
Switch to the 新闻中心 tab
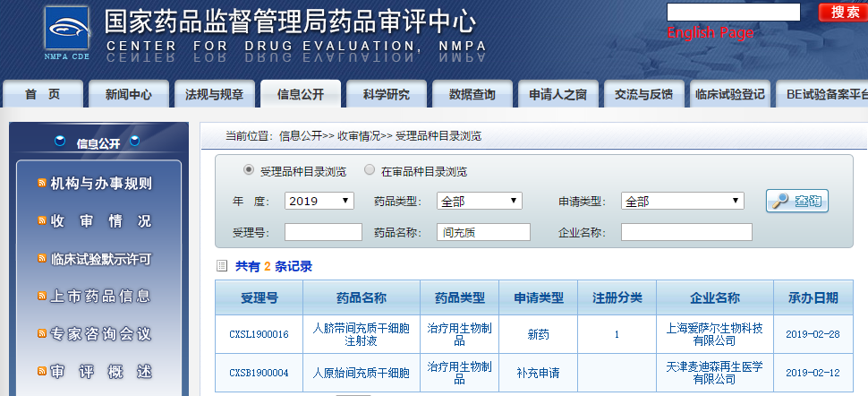coord(129,94)
